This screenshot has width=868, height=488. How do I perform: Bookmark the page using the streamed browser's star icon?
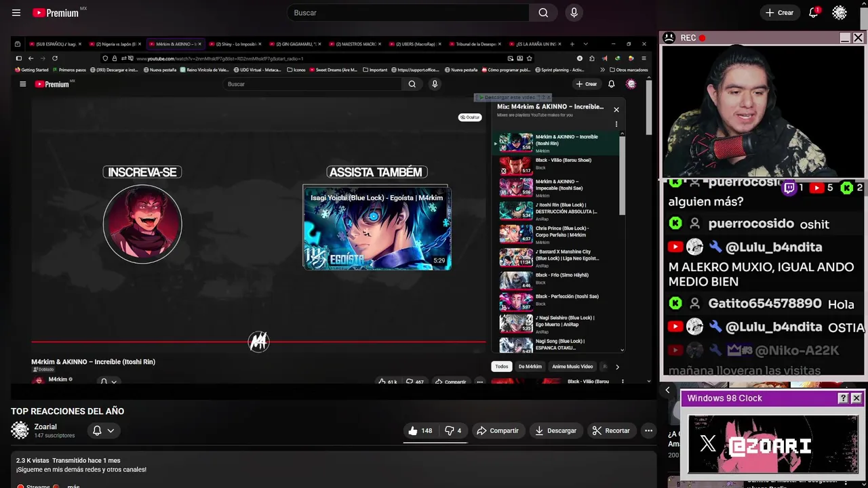(530, 58)
